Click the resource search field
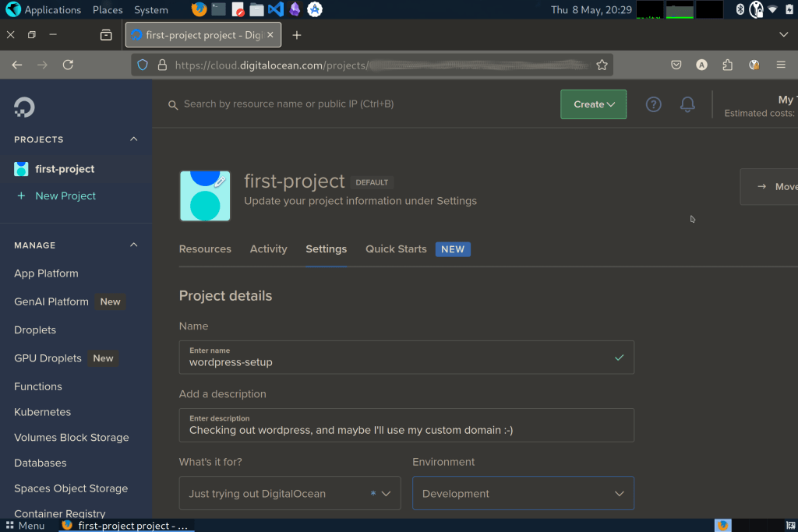This screenshot has height=532, width=798. tap(288, 104)
